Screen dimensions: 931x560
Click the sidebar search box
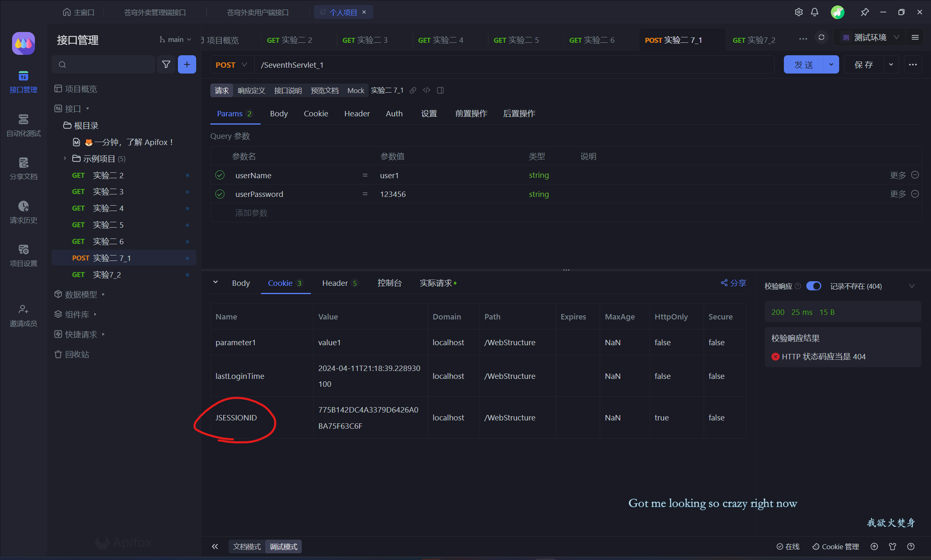(x=103, y=64)
